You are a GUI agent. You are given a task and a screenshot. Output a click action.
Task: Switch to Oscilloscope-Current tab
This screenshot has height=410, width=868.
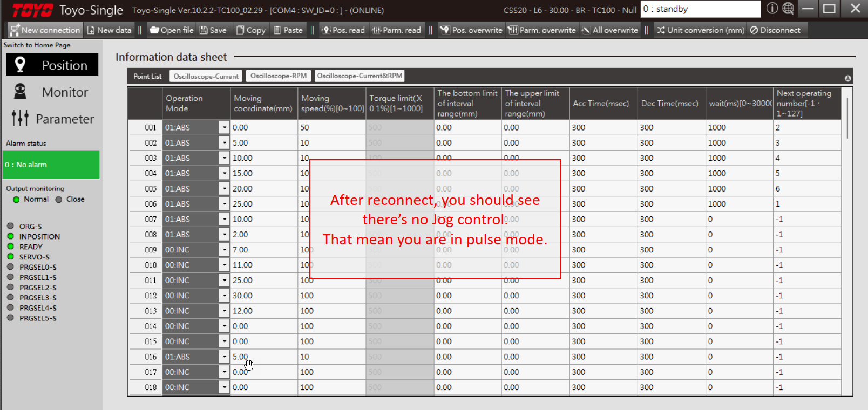pyautogui.click(x=206, y=76)
